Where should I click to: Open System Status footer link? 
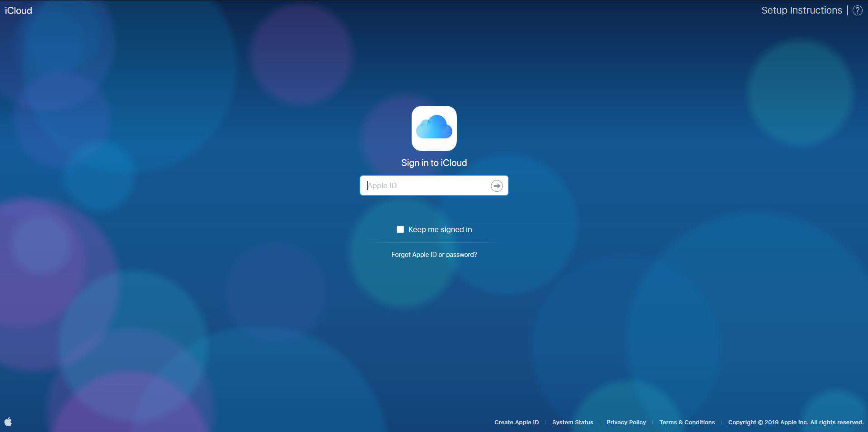pyautogui.click(x=573, y=422)
